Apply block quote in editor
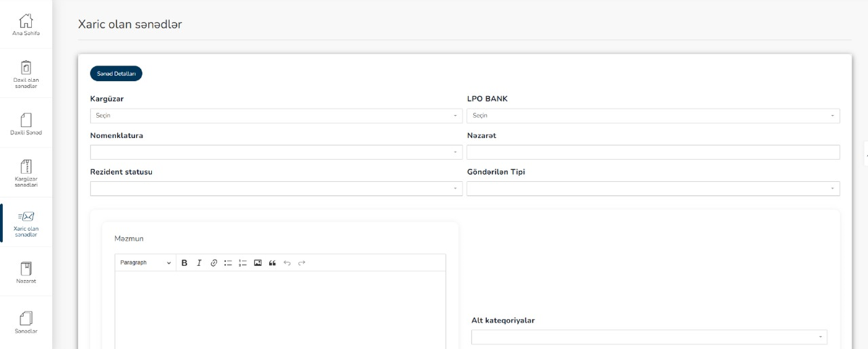 (x=272, y=263)
